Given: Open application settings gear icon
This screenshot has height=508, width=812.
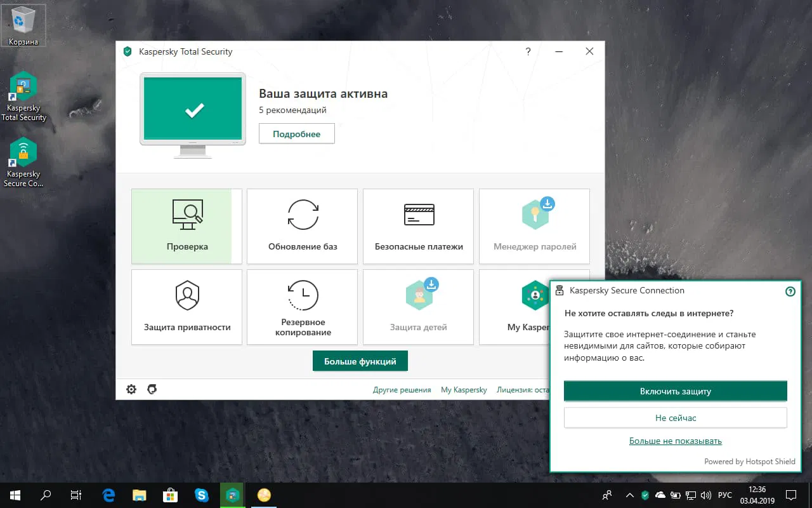Looking at the screenshot, I should pos(131,389).
